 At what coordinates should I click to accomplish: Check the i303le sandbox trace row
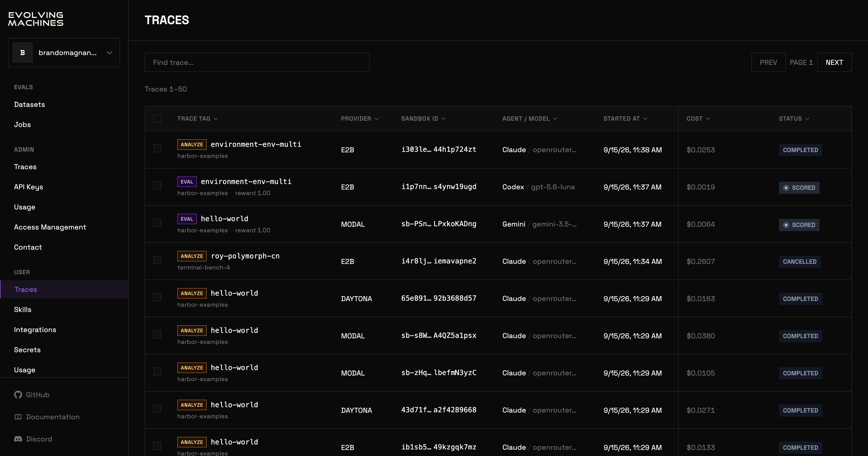click(157, 148)
